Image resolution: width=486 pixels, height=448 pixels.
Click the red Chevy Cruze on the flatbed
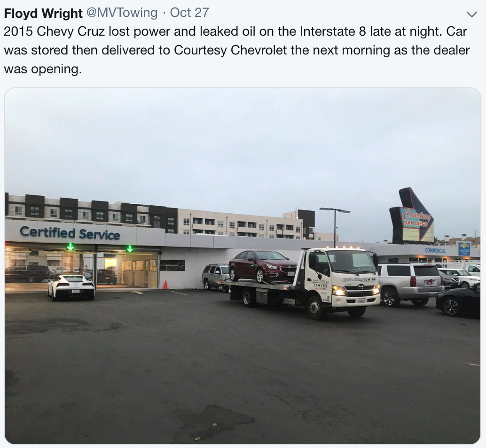(x=263, y=266)
